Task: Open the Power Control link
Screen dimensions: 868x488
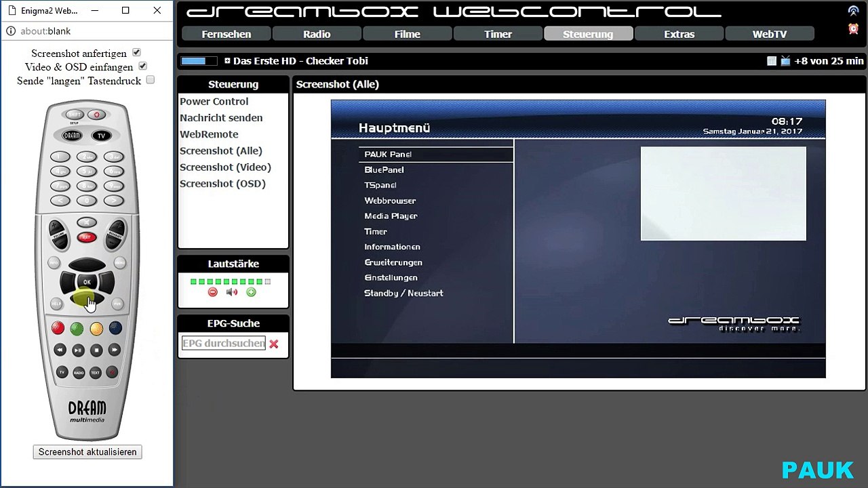Action: point(214,102)
